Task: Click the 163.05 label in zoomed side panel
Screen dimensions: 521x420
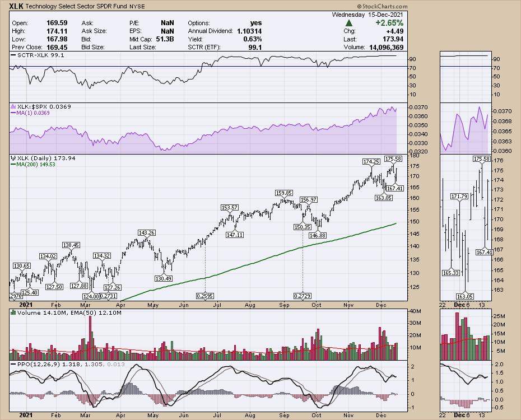Action: click(x=465, y=296)
